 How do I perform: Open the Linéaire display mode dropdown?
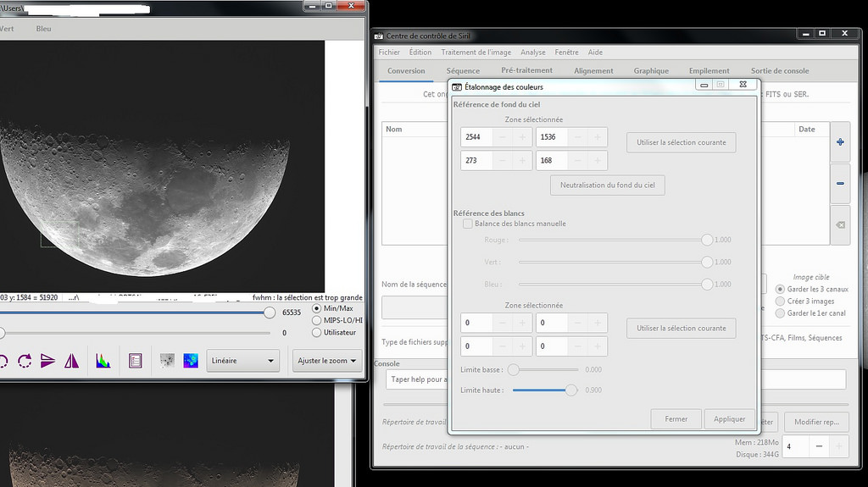[242, 361]
